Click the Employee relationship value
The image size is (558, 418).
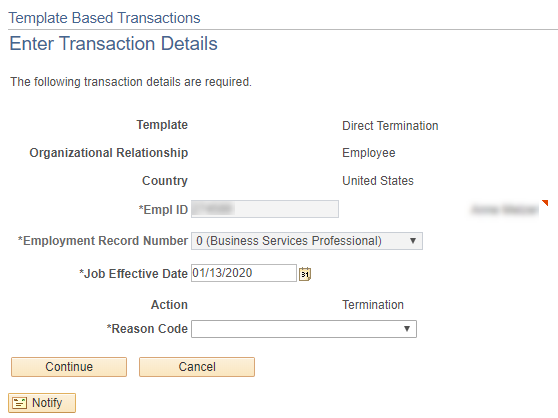[x=369, y=153]
